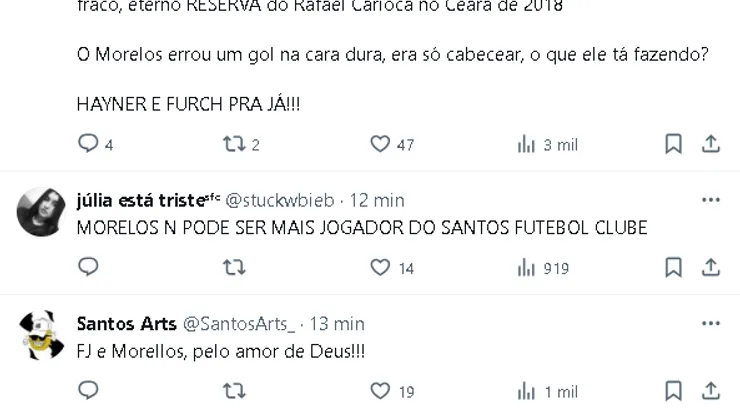Open more options for the Santos Arts tweet
The image size is (740, 416).
pyautogui.click(x=711, y=323)
